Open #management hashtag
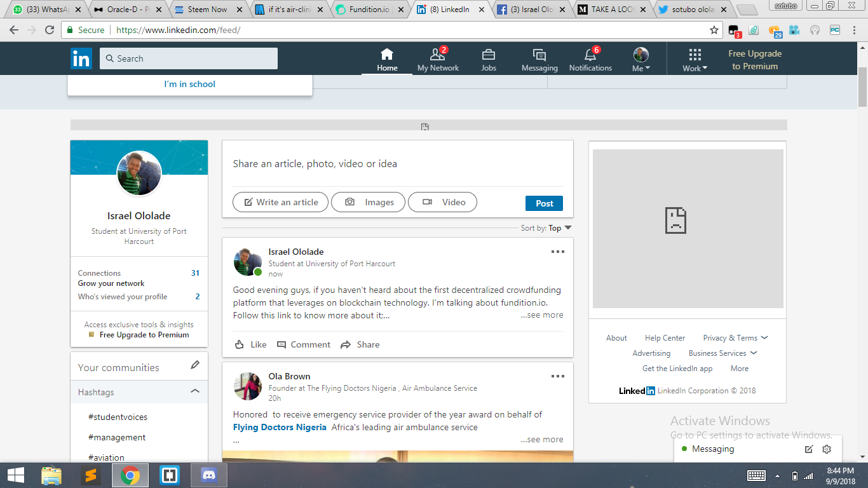Screen dimensions: 868x488 click(117, 437)
